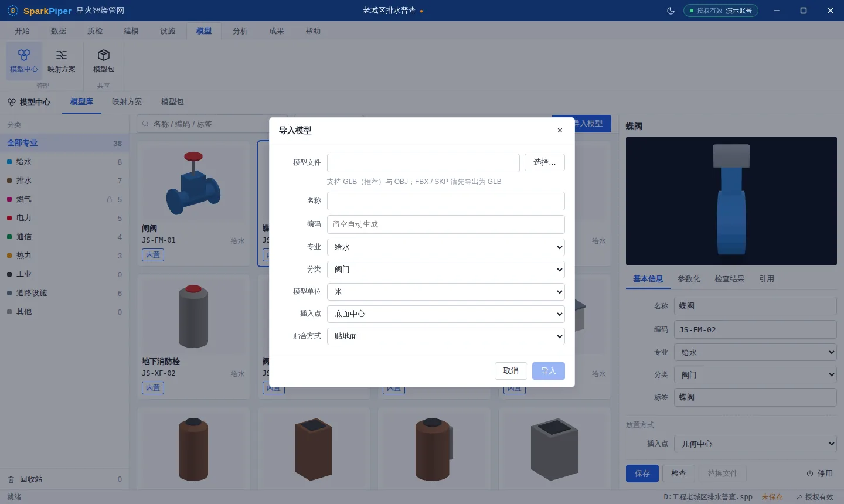Select the 其他 category
The width and height of the screenshot is (844, 504).
[x=64, y=312]
